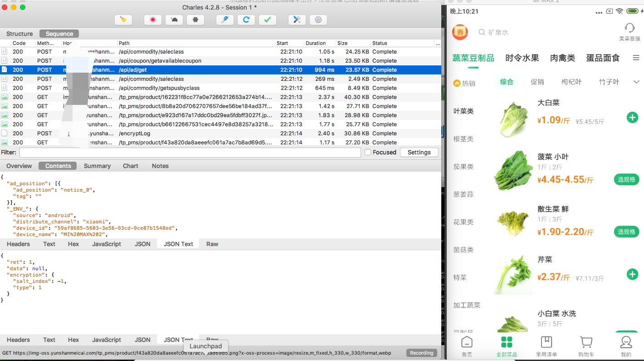Open 常用清单 bottom navigation icon

tap(546, 346)
